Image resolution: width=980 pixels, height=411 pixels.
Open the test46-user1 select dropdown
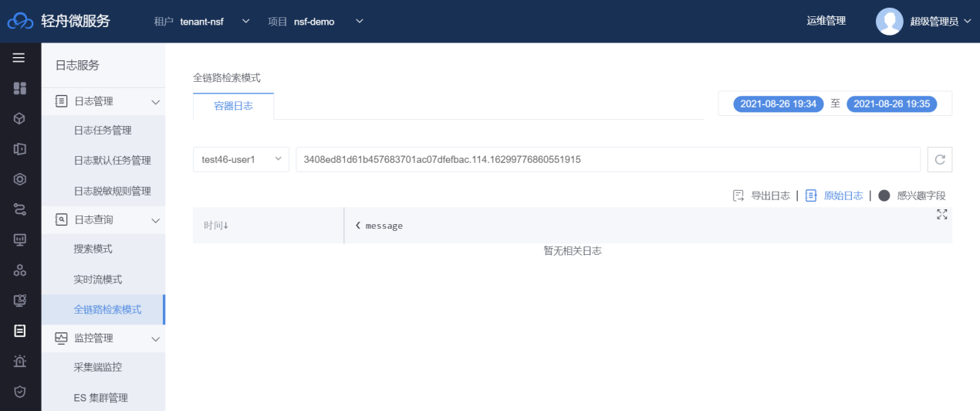tap(241, 160)
